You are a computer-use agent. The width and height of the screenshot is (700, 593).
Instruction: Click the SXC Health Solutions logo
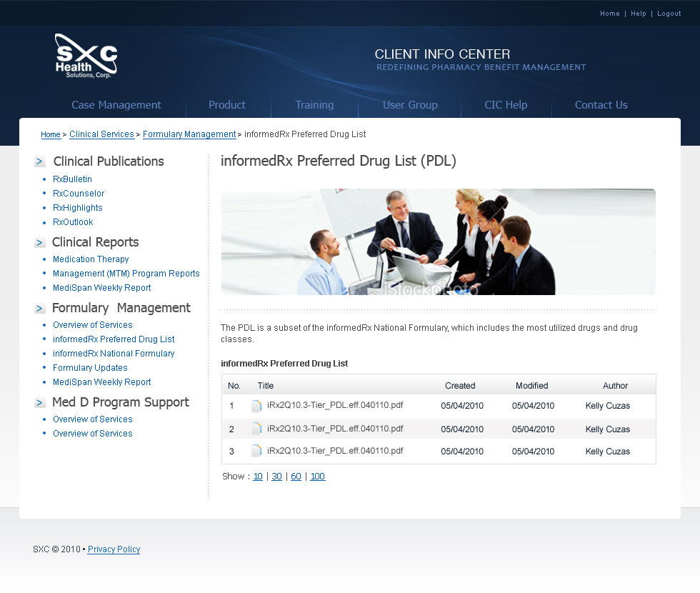point(86,56)
